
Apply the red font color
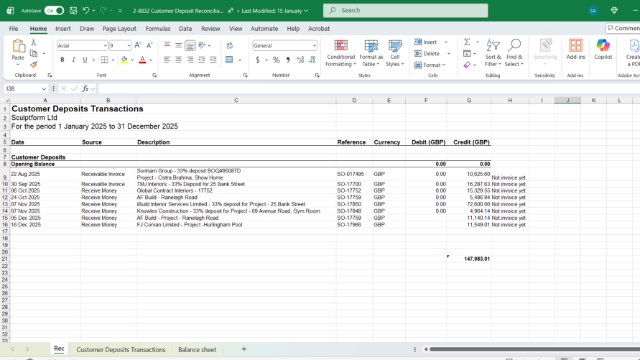(x=142, y=60)
